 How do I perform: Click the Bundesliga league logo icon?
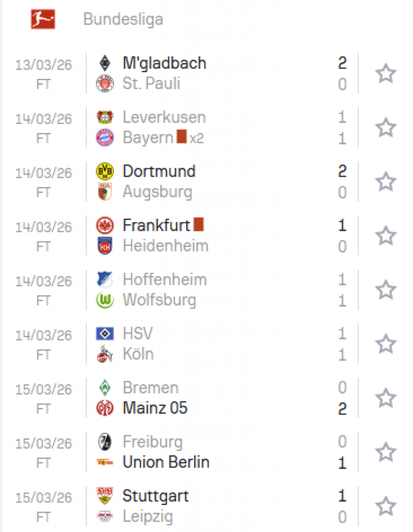click(x=43, y=19)
